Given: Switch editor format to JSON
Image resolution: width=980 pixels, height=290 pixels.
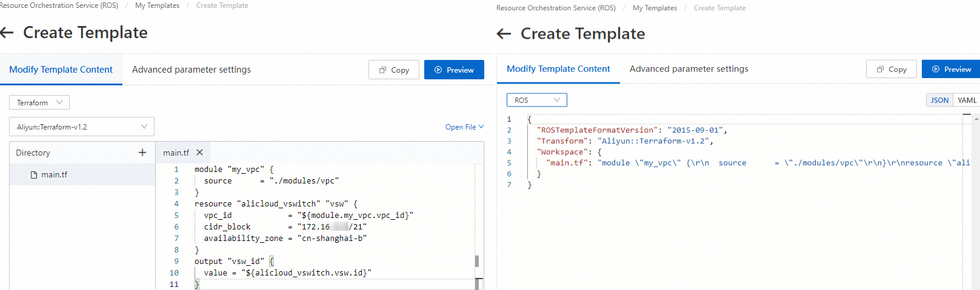Looking at the screenshot, I should (x=939, y=101).
